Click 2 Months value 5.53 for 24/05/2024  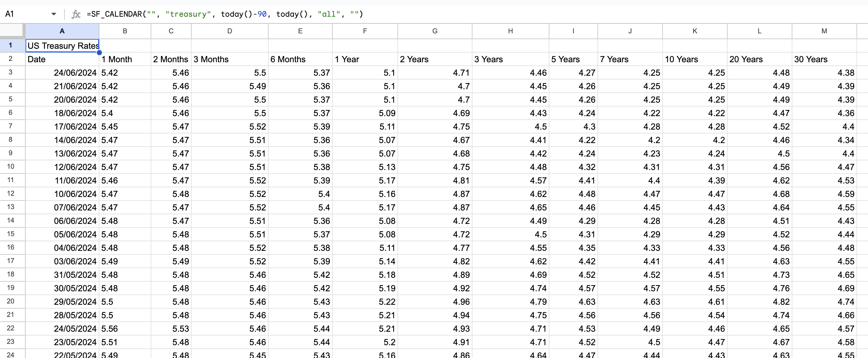pos(171,329)
